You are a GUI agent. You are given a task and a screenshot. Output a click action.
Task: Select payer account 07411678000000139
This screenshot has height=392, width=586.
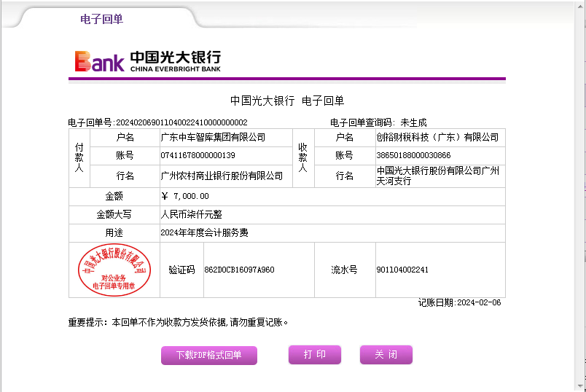coord(198,155)
